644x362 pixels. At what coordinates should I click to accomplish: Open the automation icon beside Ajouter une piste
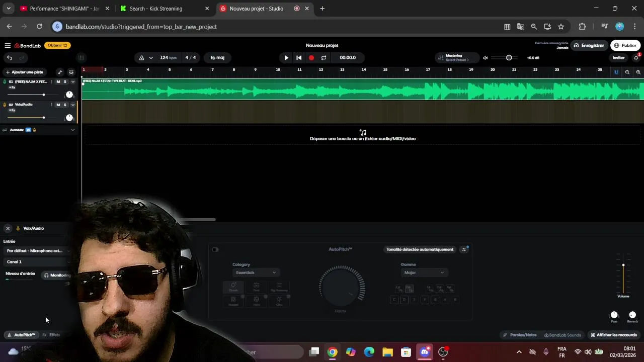click(x=60, y=72)
